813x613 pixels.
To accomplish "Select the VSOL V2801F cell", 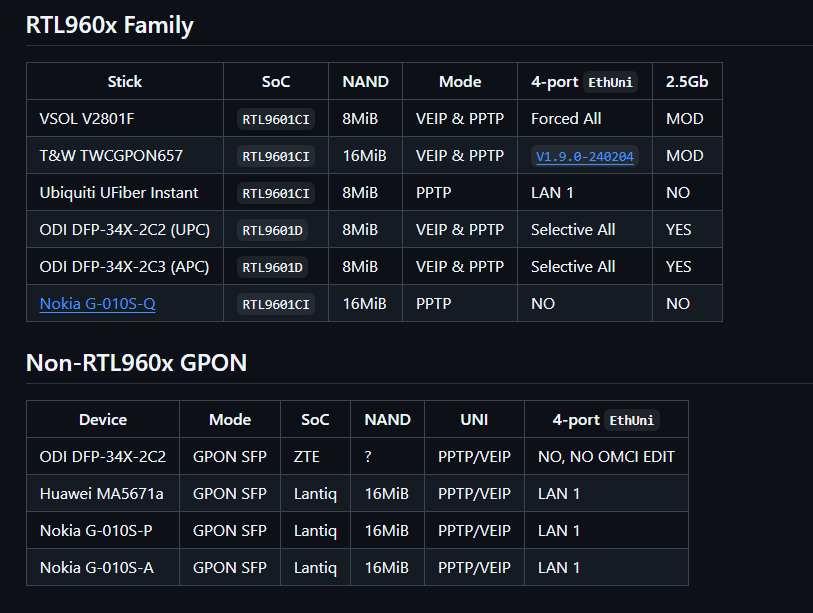I will (x=125, y=118).
